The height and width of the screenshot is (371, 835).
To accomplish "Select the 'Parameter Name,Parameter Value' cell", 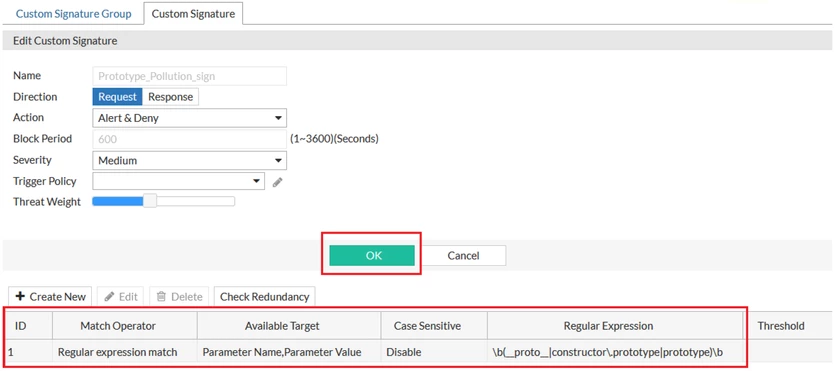I will (289, 352).
